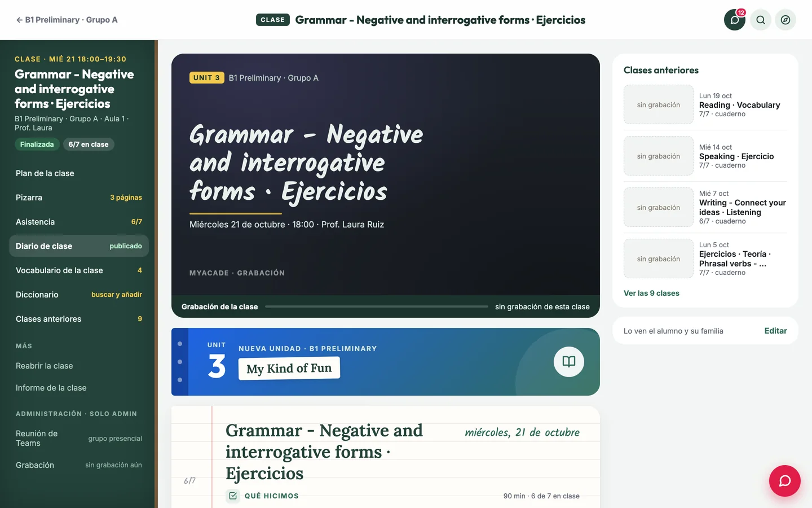Viewport: 812px width, 508px height.
Task: Open Vocabulario de la clase
Action: pyautogui.click(x=79, y=270)
